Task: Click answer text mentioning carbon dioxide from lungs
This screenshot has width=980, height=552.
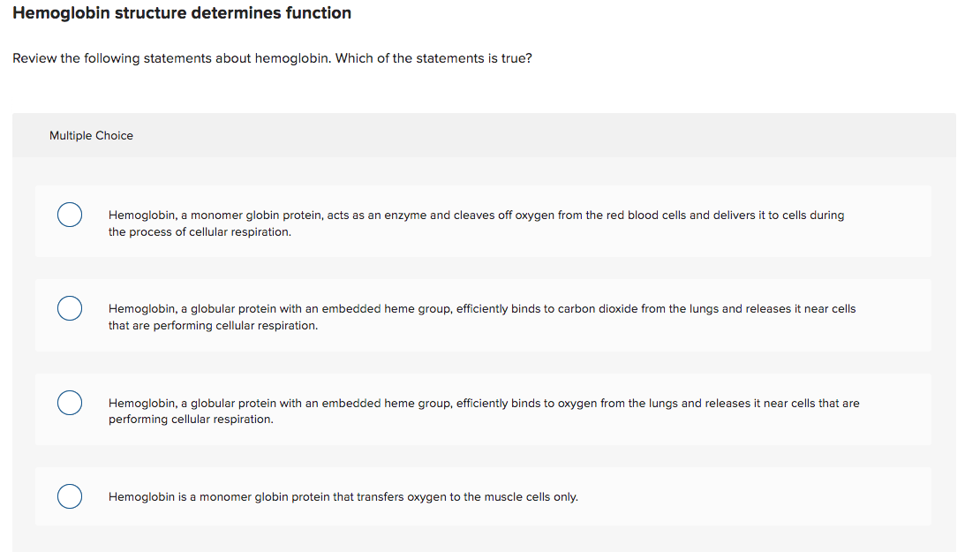Action: [482, 317]
